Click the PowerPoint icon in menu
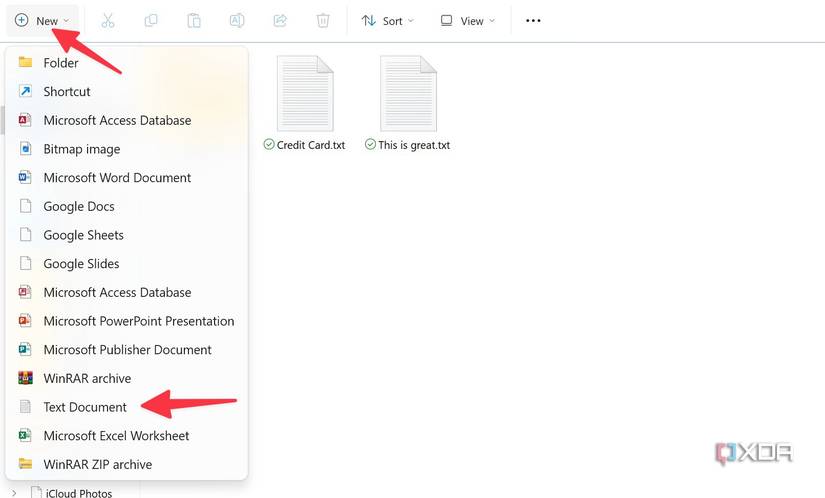This screenshot has height=498, width=825. click(x=25, y=320)
